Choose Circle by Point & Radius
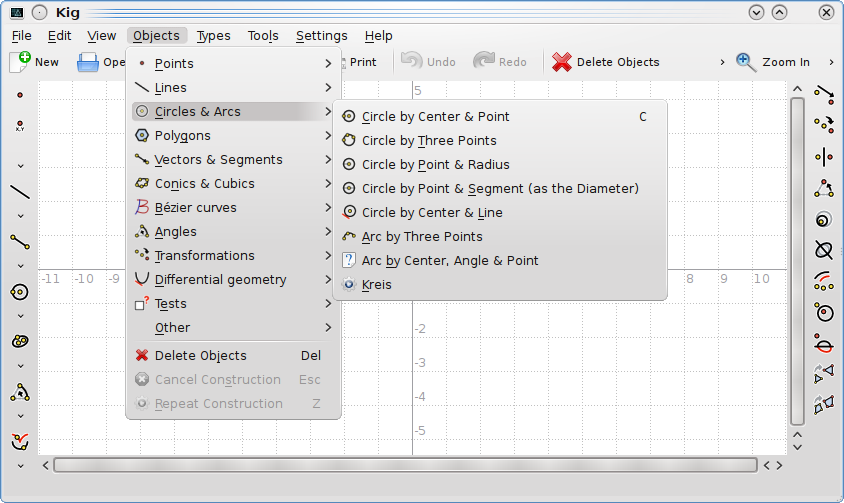The height and width of the screenshot is (503, 844). (500, 164)
